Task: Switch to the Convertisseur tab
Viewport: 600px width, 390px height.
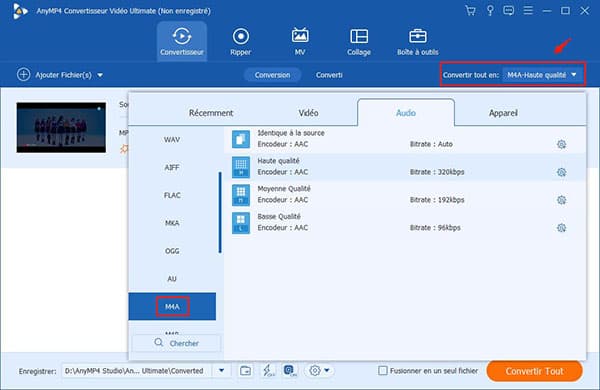Action: (x=182, y=41)
